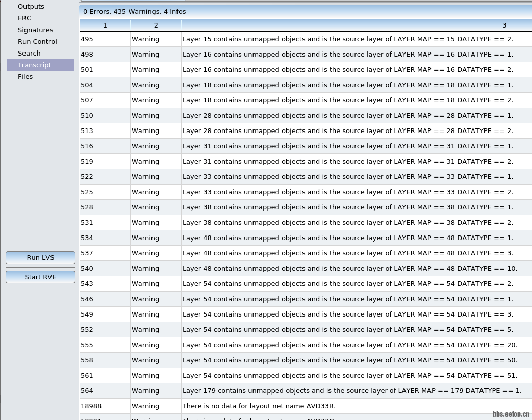This screenshot has width=532, height=420.
Task: Select the Layer 16 DATATYPE == 1 warning
Action: point(347,55)
